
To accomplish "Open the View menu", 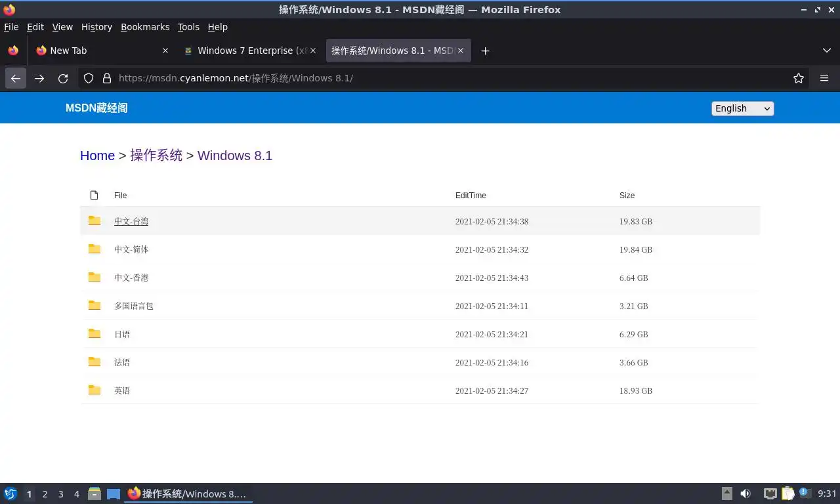I will [62, 27].
